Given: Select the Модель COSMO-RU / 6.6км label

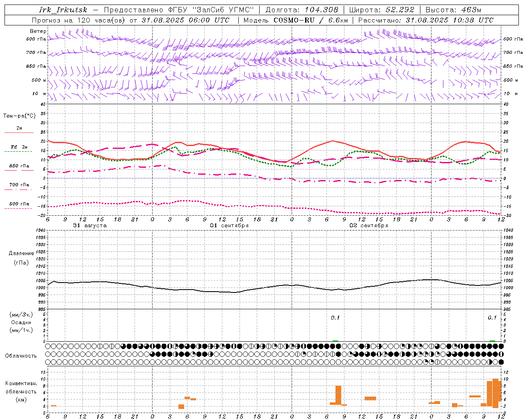Looking at the screenshot, I should tap(296, 20).
